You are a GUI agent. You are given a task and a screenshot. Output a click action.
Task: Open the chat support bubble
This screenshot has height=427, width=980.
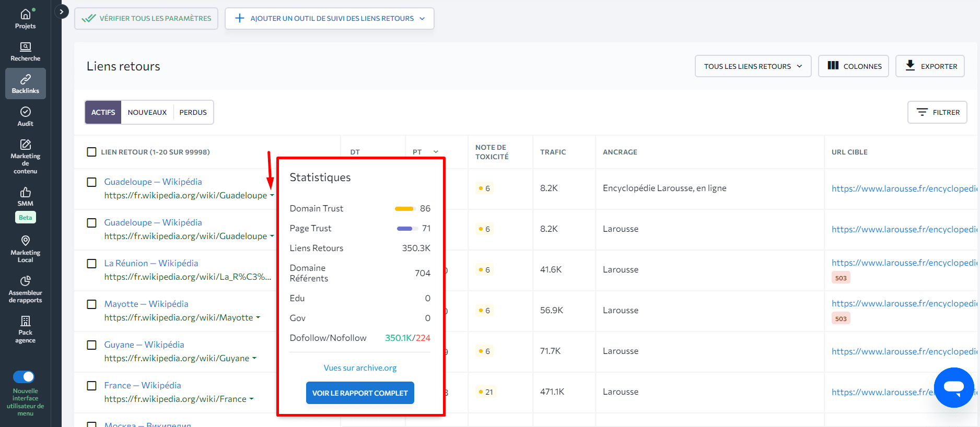(953, 387)
